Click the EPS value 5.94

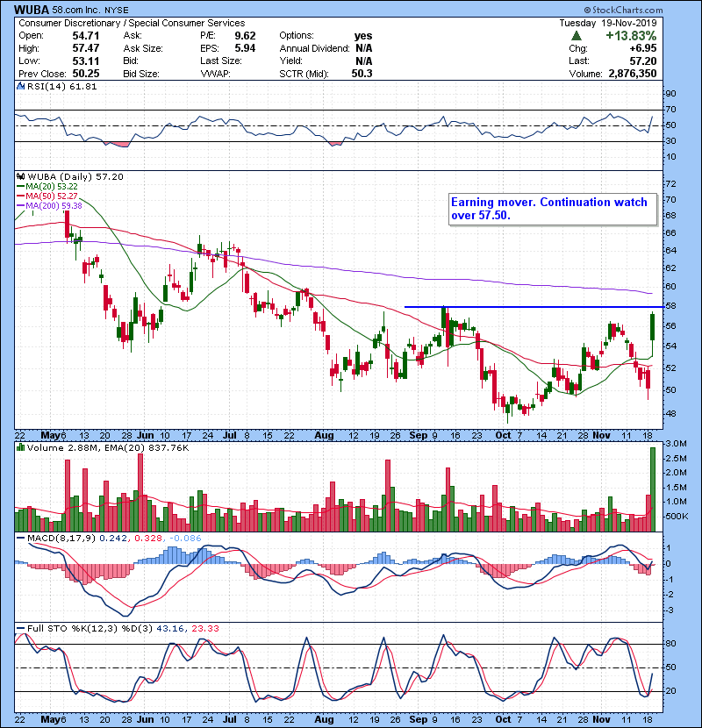245,48
